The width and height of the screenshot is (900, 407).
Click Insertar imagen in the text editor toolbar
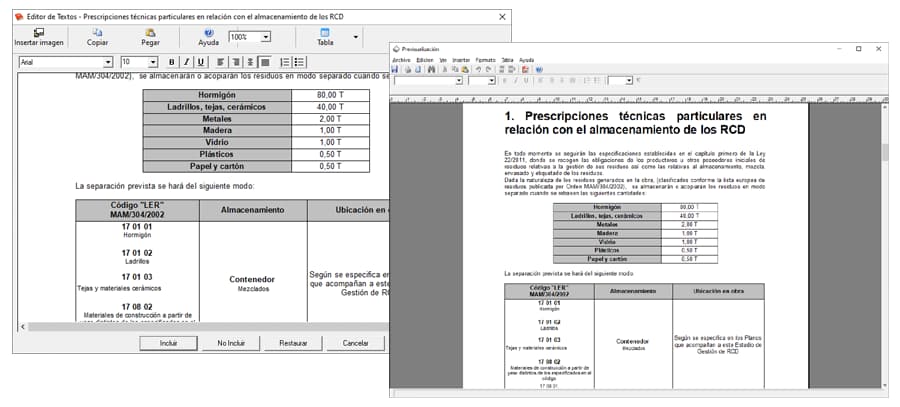(38, 37)
